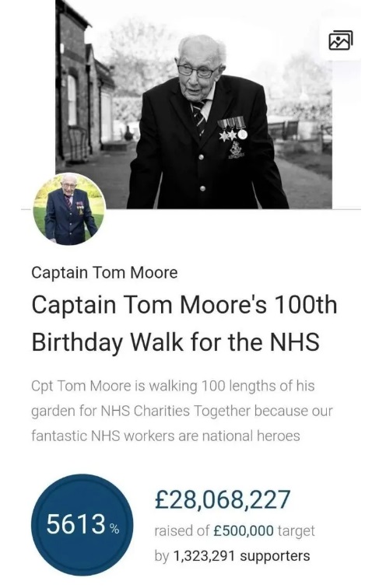Viewport: 365px width, 588px height.
Task: Select the 'fantastic NHS workers' sentence line
Action: (x=166, y=436)
